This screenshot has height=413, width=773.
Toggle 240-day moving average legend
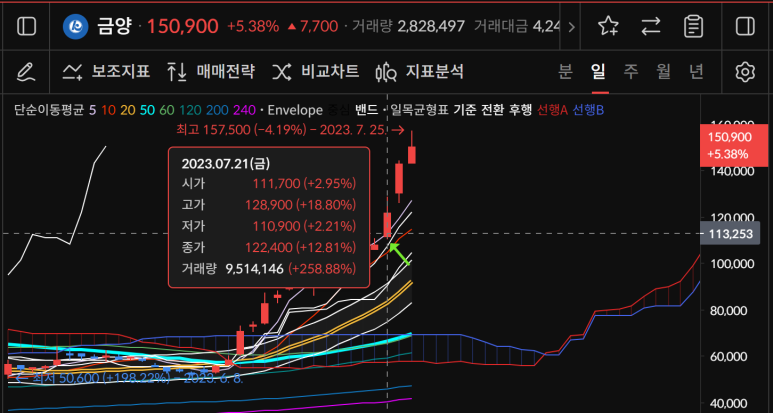click(x=244, y=110)
